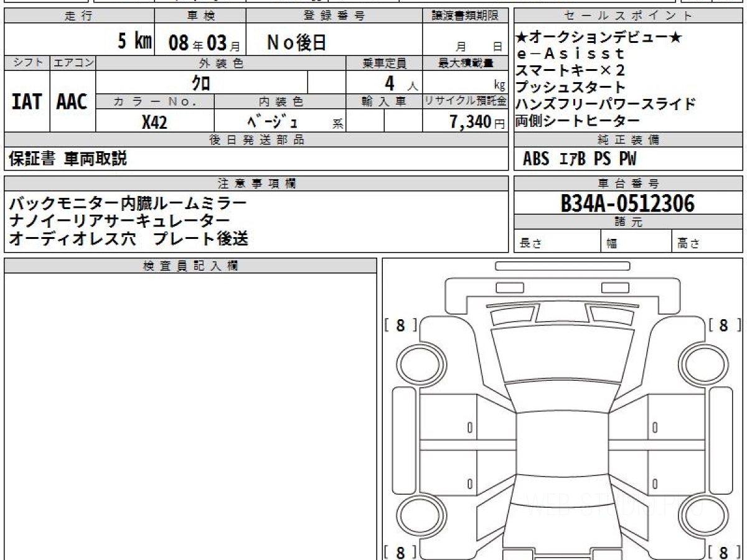Click the "外装色" header

click(x=221, y=63)
